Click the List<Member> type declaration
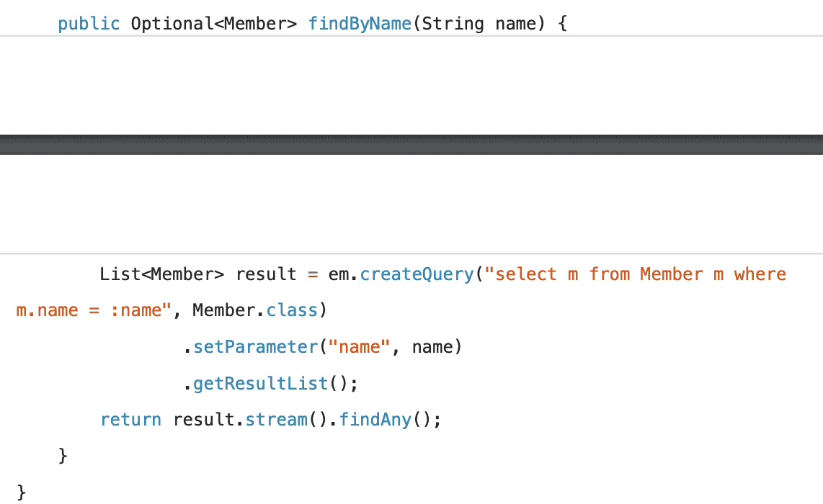This screenshot has width=823, height=504. 162,274
